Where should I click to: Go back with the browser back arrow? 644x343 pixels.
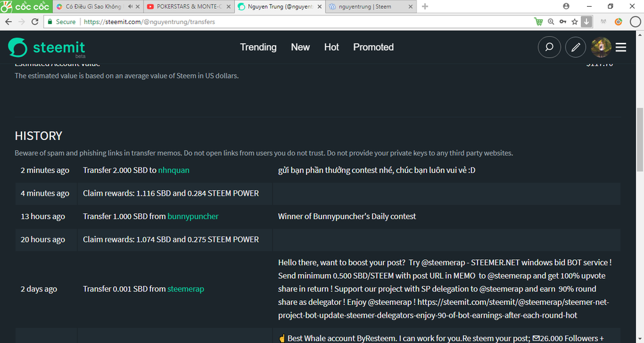(8, 21)
